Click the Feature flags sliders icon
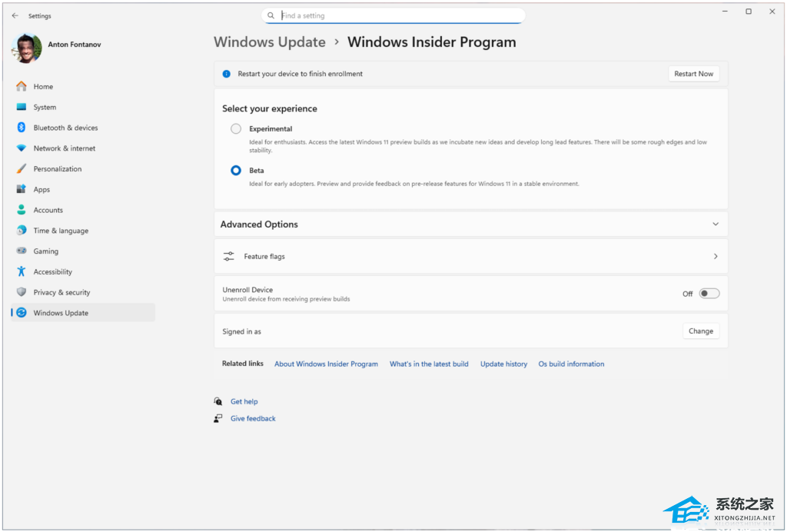 pos(228,257)
